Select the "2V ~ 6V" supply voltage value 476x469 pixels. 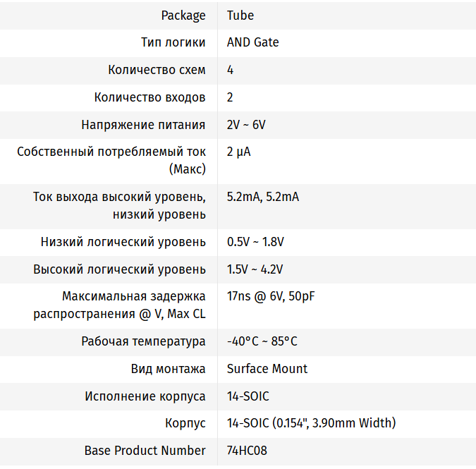pyautogui.click(x=246, y=125)
